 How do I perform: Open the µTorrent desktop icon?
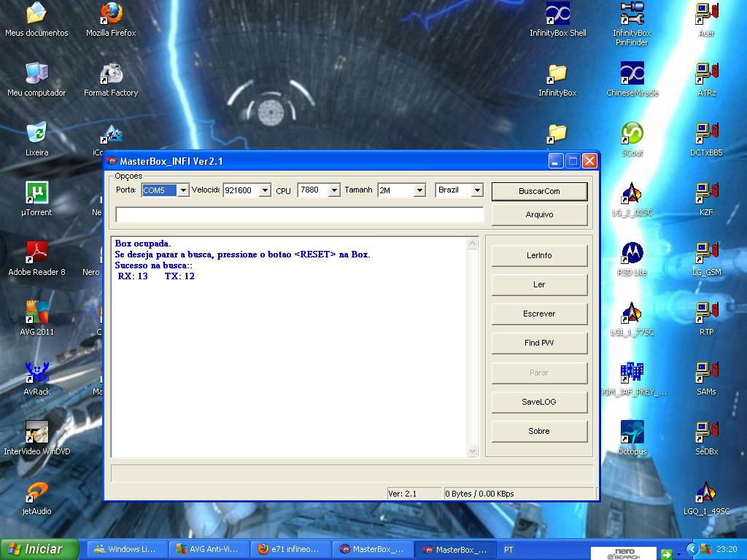36,194
